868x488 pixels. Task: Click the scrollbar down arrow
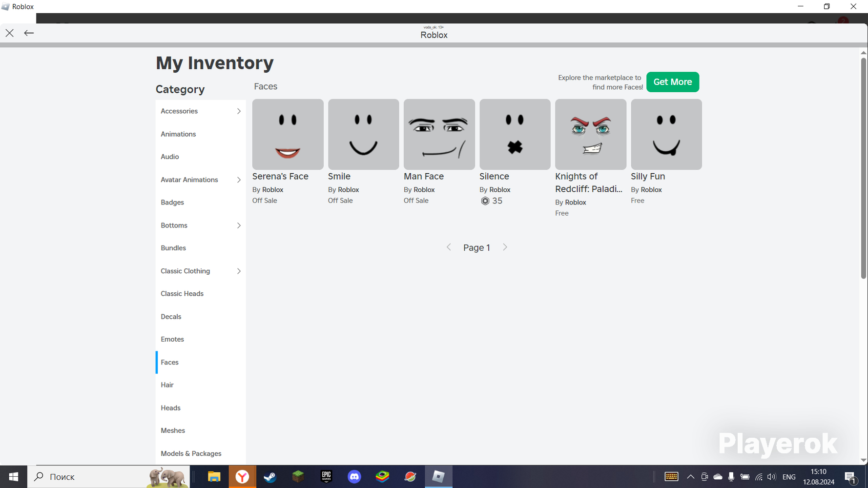pyautogui.click(x=864, y=461)
